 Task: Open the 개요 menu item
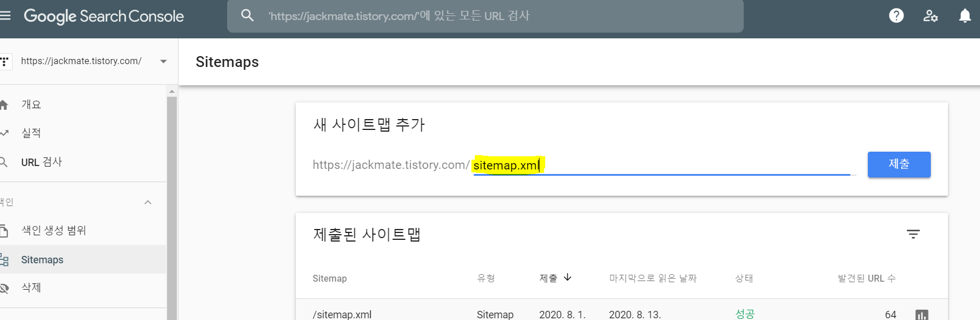point(83,105)
